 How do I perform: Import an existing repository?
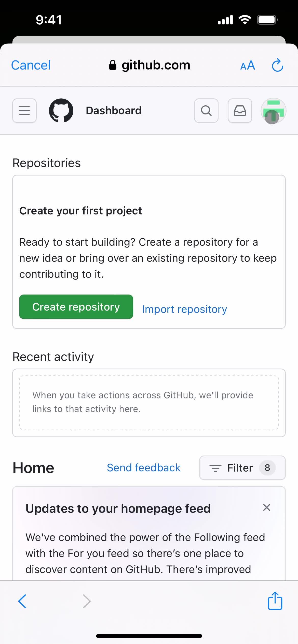tap(185, 309)
